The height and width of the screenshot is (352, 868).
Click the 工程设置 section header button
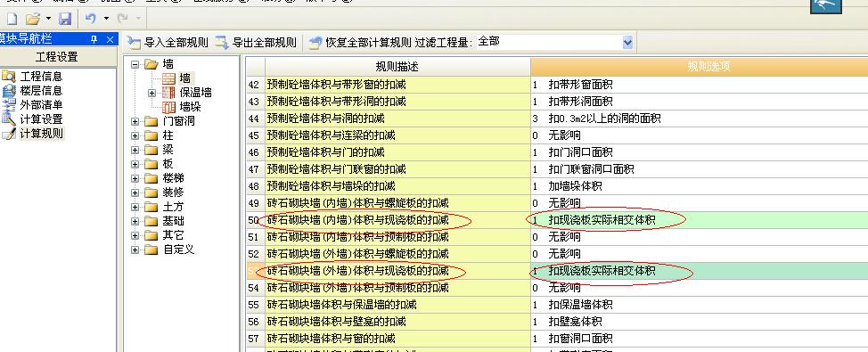pyautogui.click(x=57, y=57)
